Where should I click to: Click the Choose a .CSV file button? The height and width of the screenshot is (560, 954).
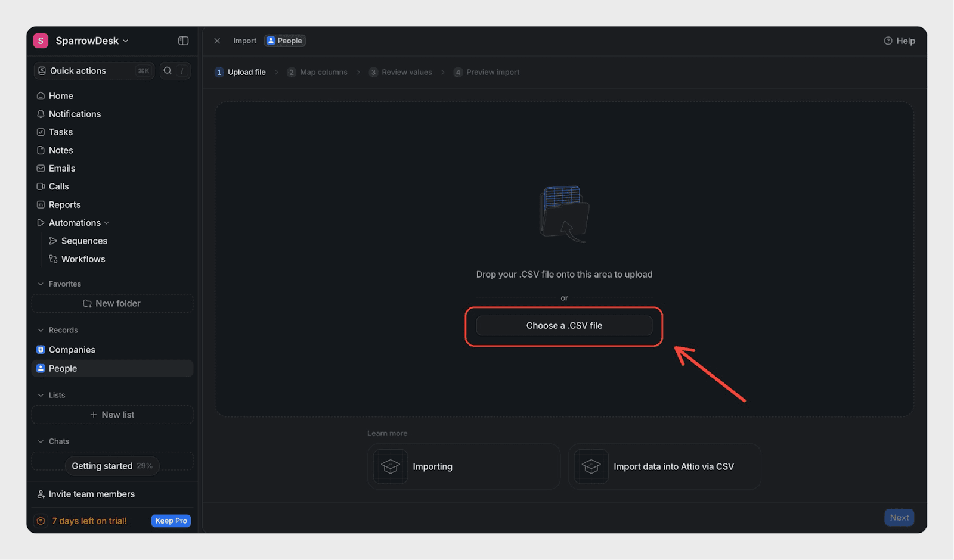pos(563,326)
